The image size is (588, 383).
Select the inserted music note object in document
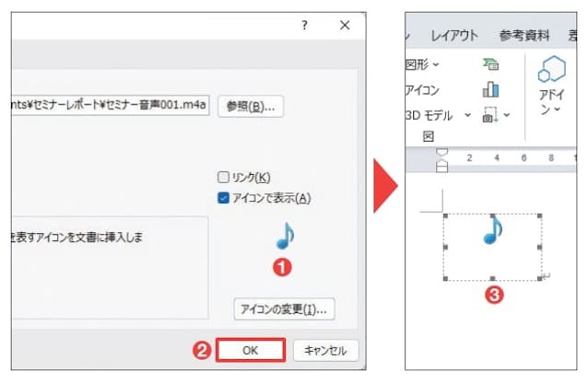click(493, 248)
